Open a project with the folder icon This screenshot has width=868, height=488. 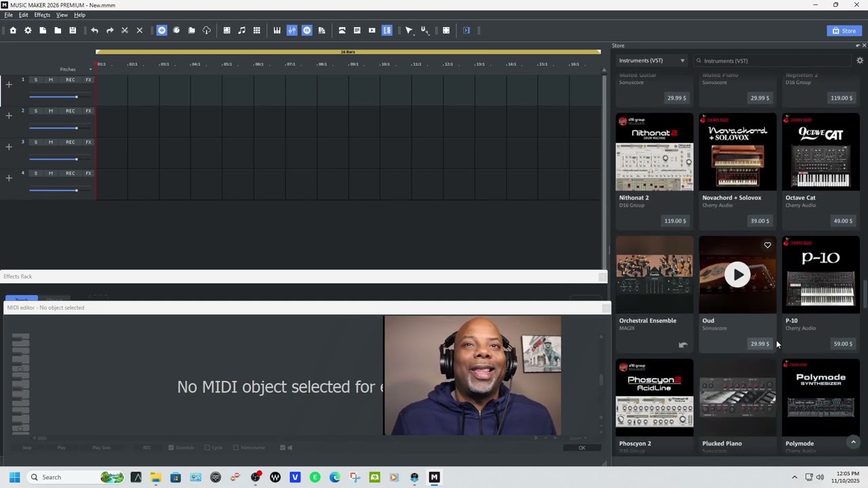coord(58,30)
